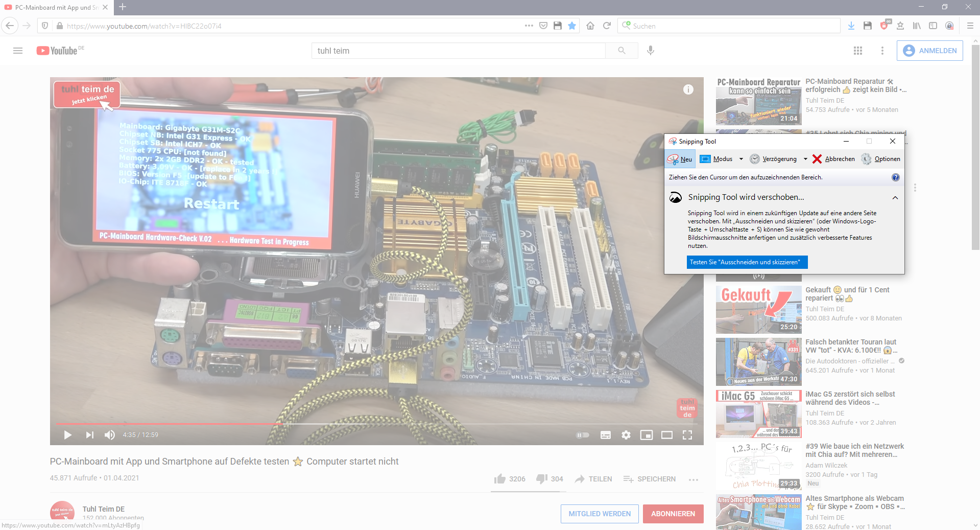Toggle autoplay switch in video player
Screen dimensions: 980x530
tap(583, 435)
